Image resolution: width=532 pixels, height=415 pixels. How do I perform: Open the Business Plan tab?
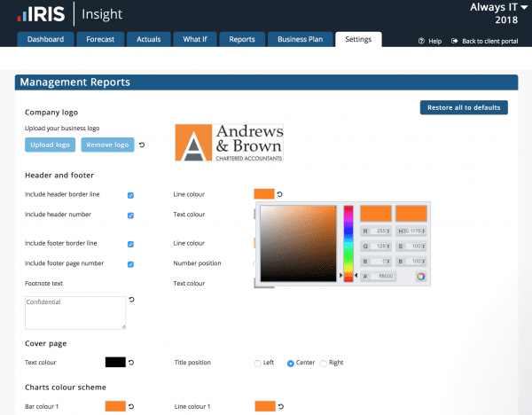point(300,40)
